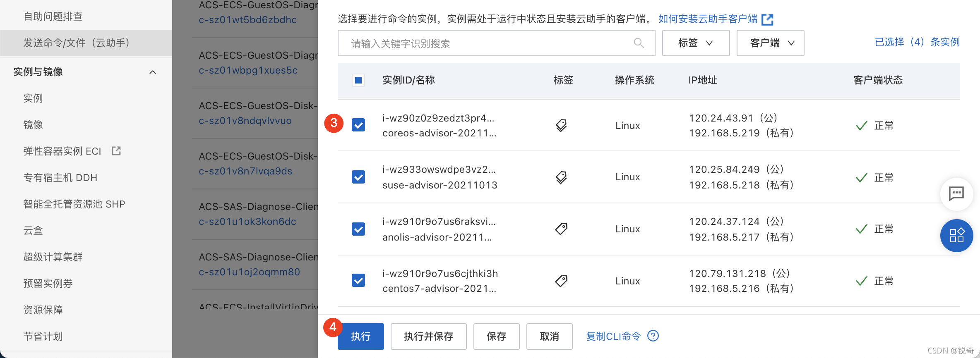This screenshot has width=980, height=358.
Task: Uncheck the centos7-advisor instance checkbox
Action: [358, 280]
